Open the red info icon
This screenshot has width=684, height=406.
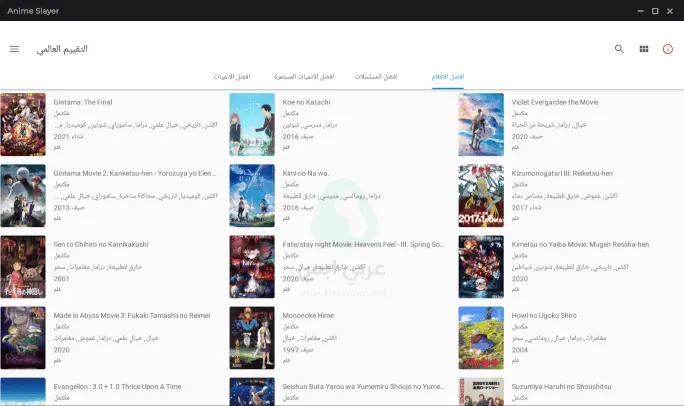coord(667,49)
